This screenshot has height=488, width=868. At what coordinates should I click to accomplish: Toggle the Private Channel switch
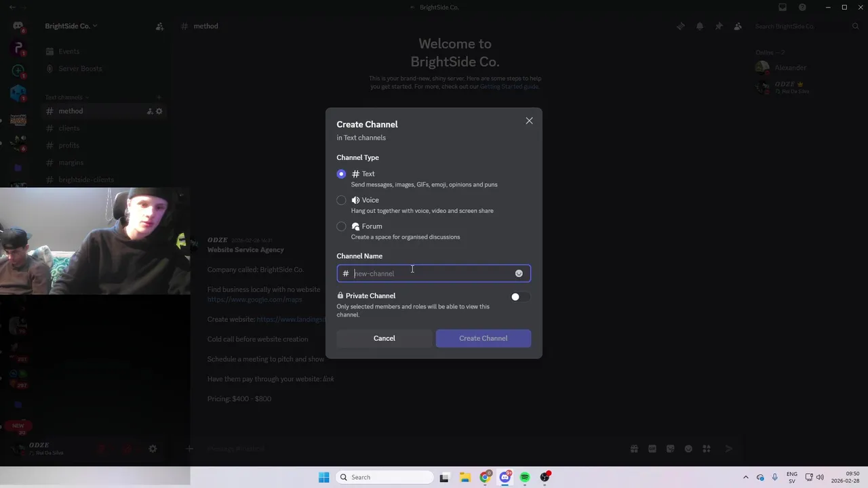tap(520, 297)
